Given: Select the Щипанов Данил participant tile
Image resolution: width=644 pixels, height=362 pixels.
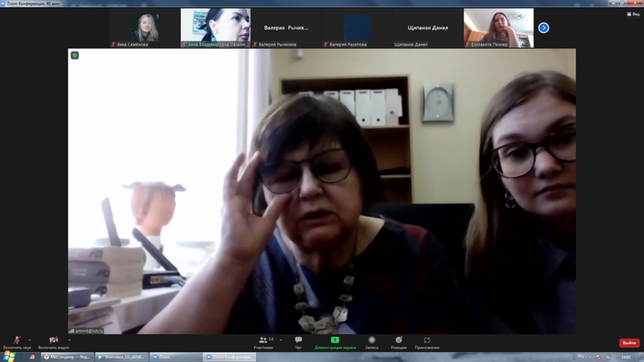Looking at the screenshot, I should 427,28.
